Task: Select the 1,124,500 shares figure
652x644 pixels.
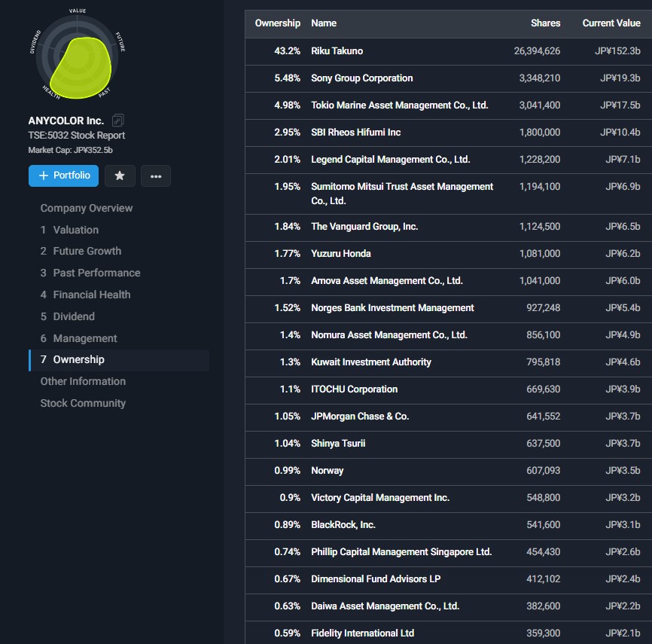Action: tap(539, 226)
